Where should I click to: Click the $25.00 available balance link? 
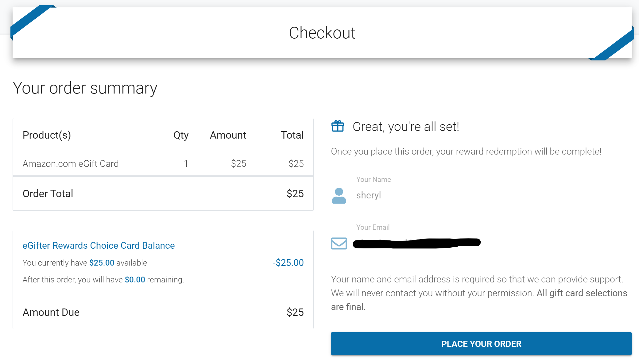[102, 263]
